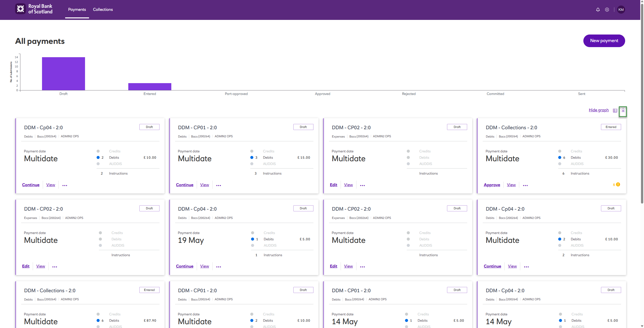Click the vertical page scrollbar

click(642, 101)
